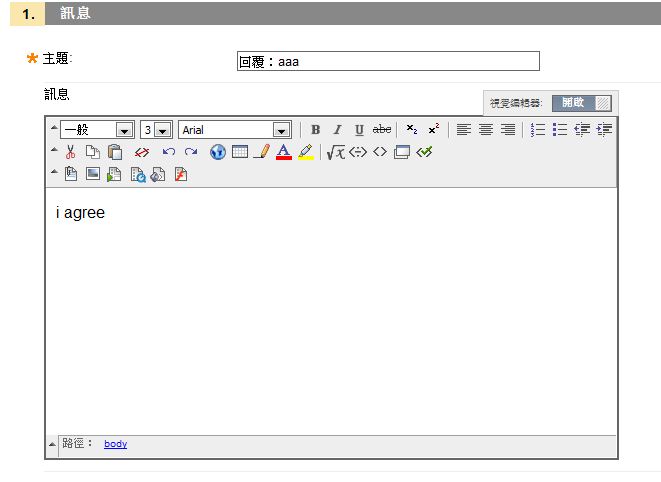Insert a table using the table icon
This screenshot has width=661, height=482.
(x=240, y=152)
